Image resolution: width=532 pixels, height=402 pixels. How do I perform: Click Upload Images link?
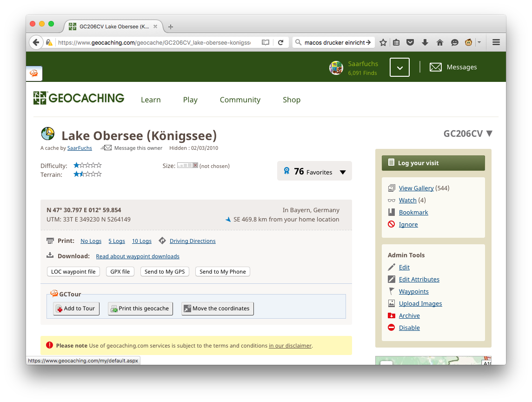(420, 303)
